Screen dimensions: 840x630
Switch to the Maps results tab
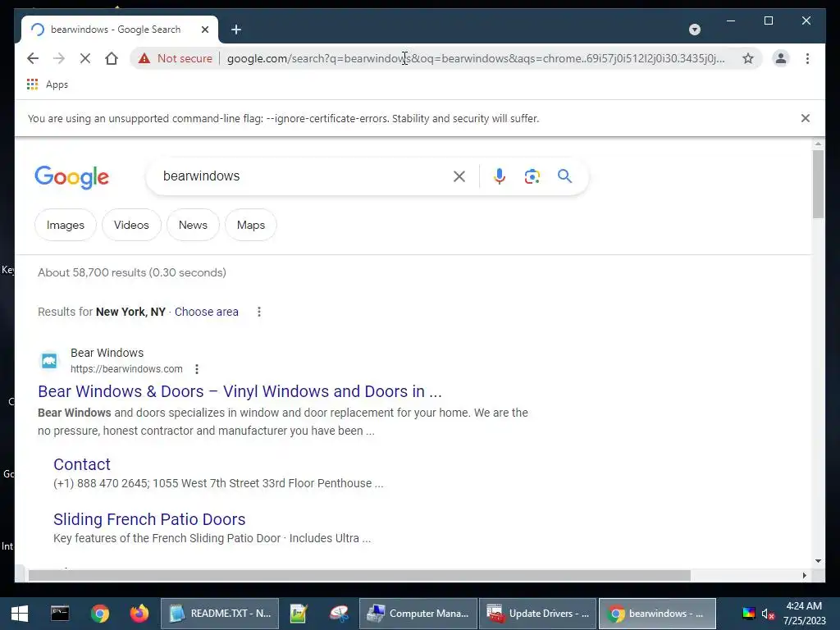pyautogui.click(x=251, y=225)
